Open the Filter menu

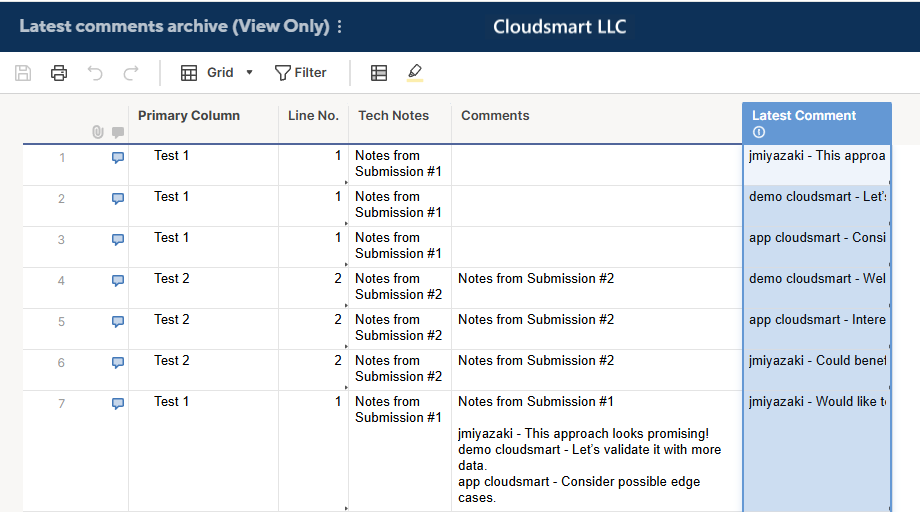click(300, 73)
